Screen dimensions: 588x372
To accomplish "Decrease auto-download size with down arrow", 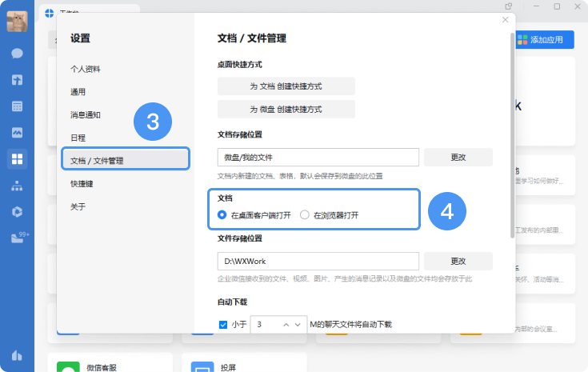I will tap(299, 325).
